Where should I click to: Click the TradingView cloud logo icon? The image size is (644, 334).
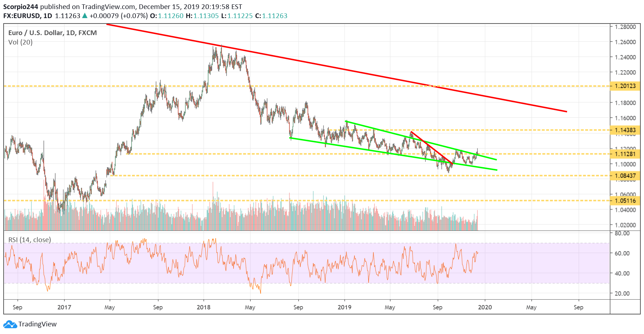tap(10, 324)
